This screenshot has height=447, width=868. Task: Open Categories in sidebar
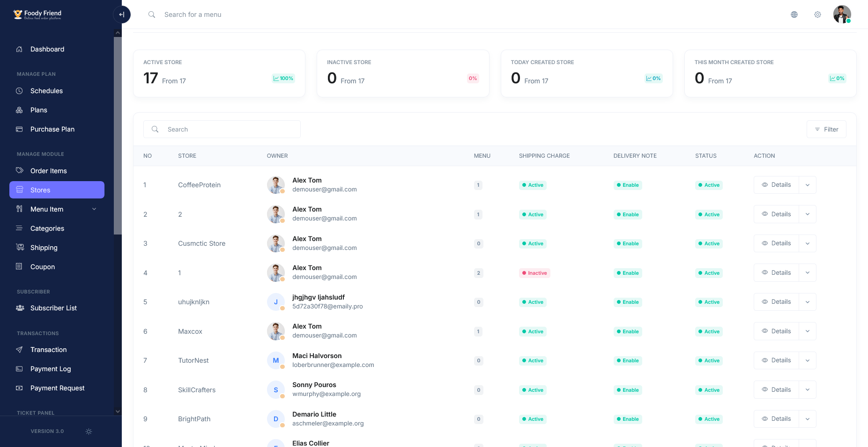[x=57, y=228]
